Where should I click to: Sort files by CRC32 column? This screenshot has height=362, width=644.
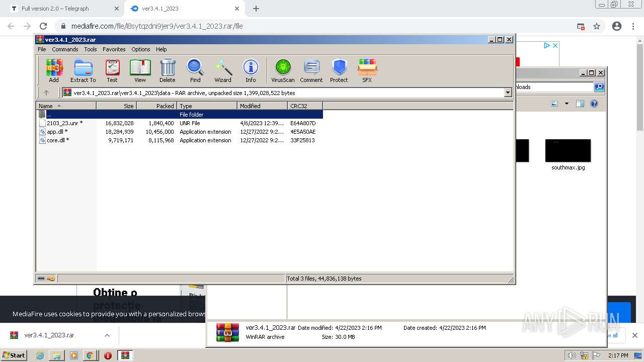(305, 106)
